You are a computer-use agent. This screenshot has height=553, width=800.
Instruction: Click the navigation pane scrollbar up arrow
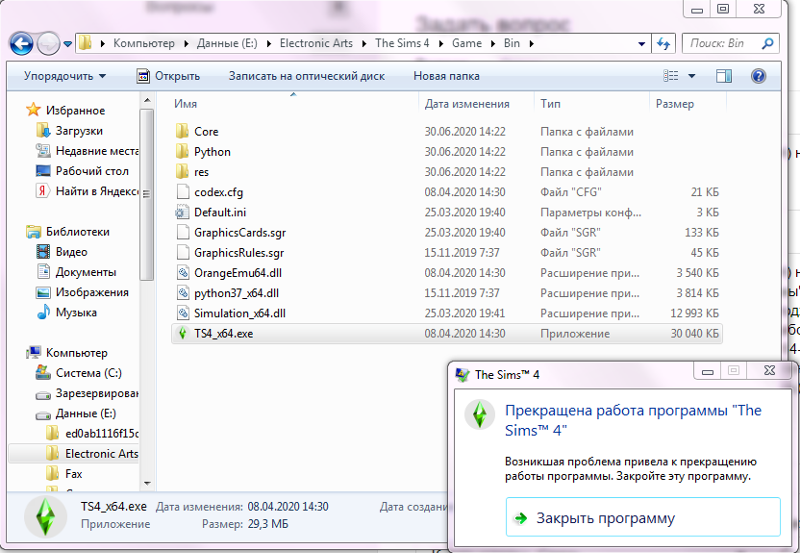point(147,100)
